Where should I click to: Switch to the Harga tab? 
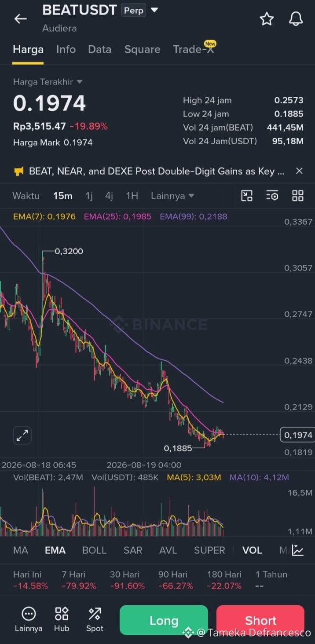point(28,49)
